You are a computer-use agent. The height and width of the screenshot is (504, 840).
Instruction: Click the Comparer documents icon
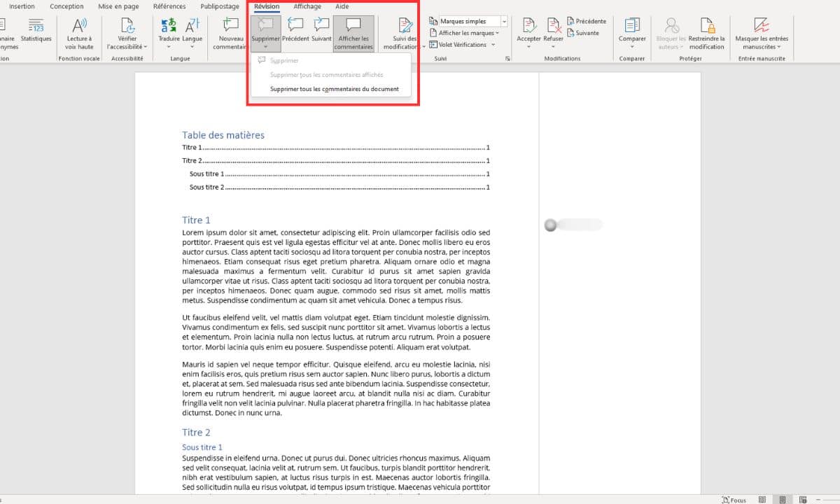632,25
